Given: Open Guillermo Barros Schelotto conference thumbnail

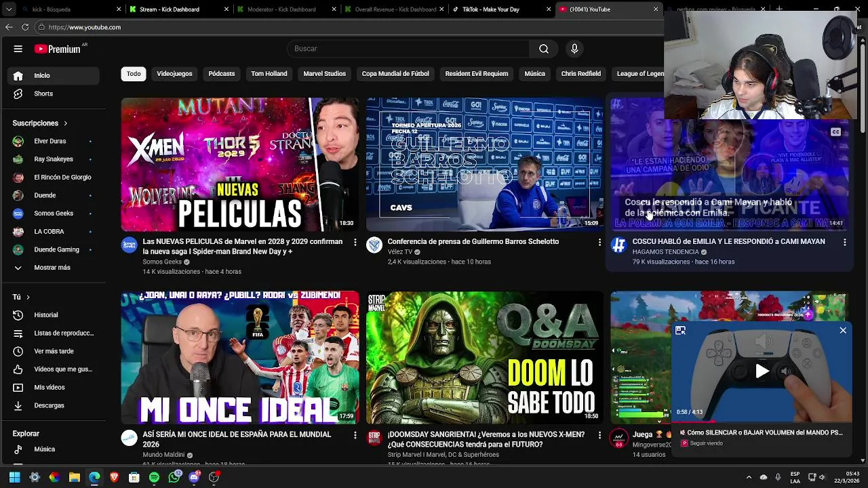Looking at the screenshot, I should pyautogui.click(x=484, y=165).
